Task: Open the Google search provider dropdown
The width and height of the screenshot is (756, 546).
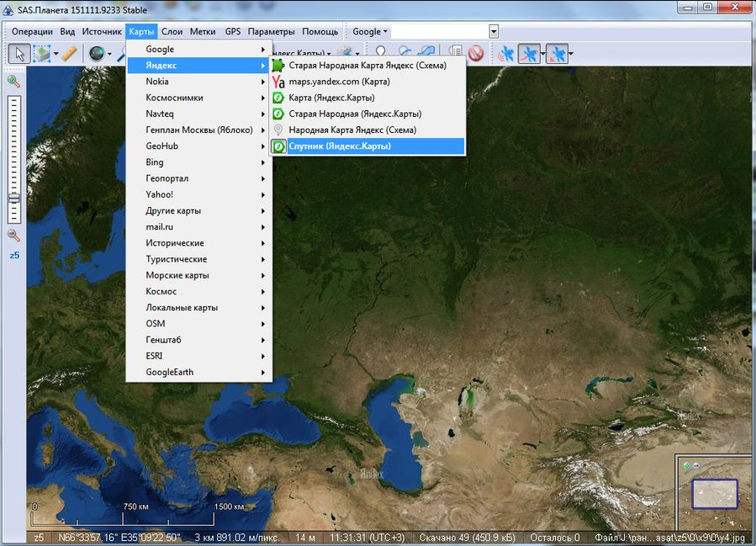Action: pos(369,31)
